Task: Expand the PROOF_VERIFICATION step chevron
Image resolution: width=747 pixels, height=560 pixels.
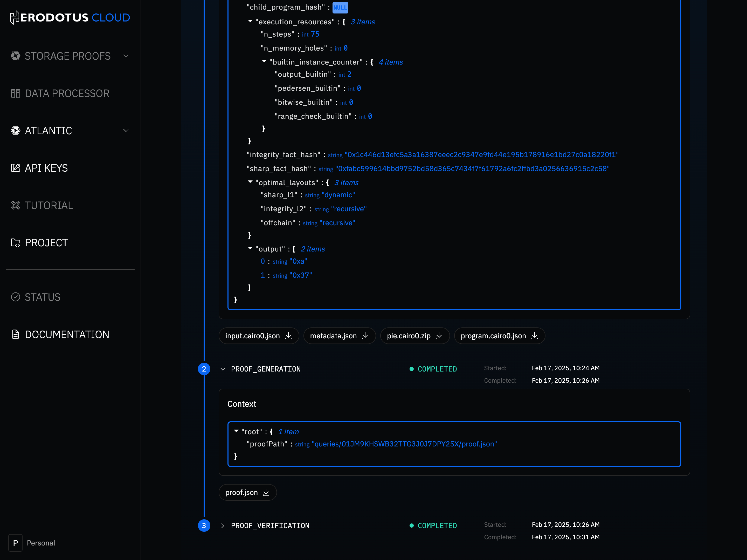Action: [x=223, y=526]
